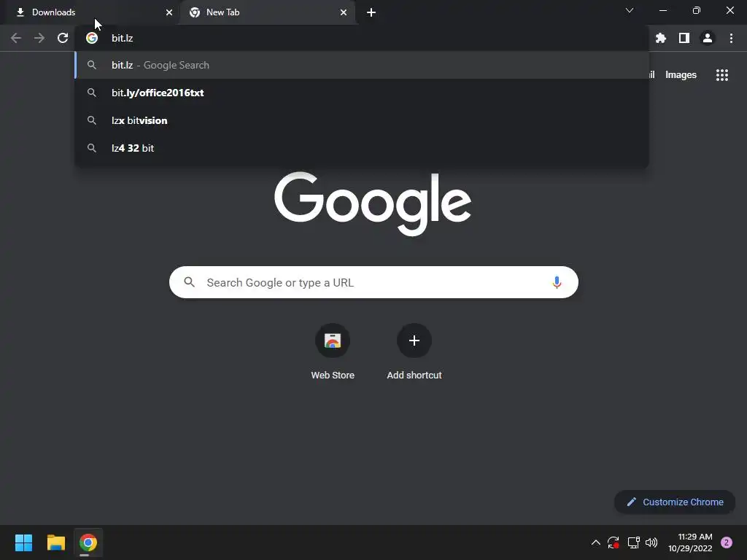Viewport: 747px width, 560px height.
Task: Open the Windows Start menu
Action: click(23, 542)
